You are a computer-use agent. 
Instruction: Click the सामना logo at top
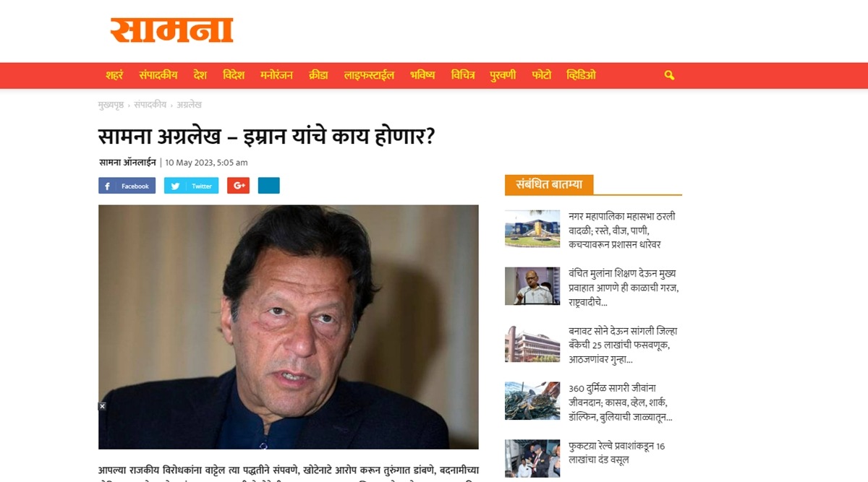171,30
